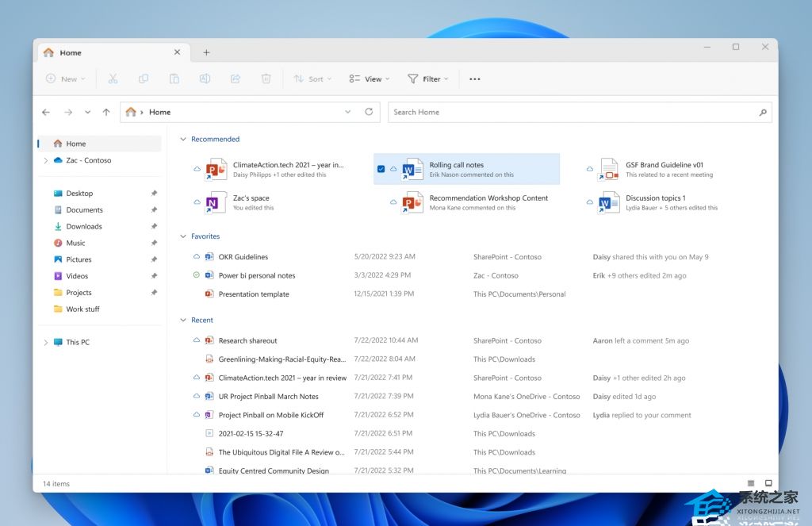The image size is (812, 526).
Task: Refresh the Home folder view
Action: click(369, 112)
